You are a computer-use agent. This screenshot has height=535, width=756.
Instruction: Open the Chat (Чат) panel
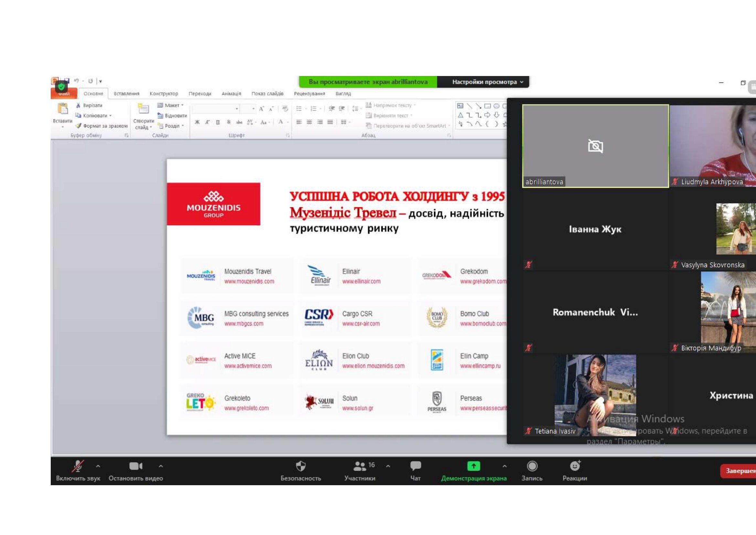click(x=416, y=471)
